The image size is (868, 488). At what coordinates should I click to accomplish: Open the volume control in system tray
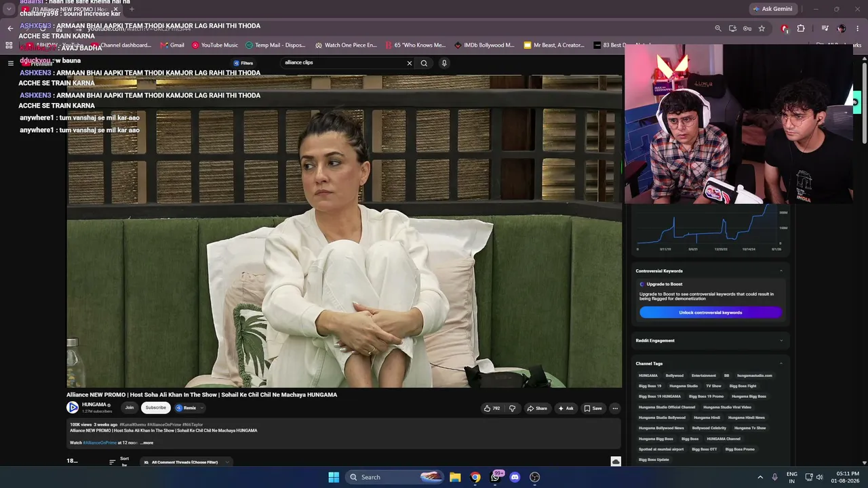click(820, 477)
